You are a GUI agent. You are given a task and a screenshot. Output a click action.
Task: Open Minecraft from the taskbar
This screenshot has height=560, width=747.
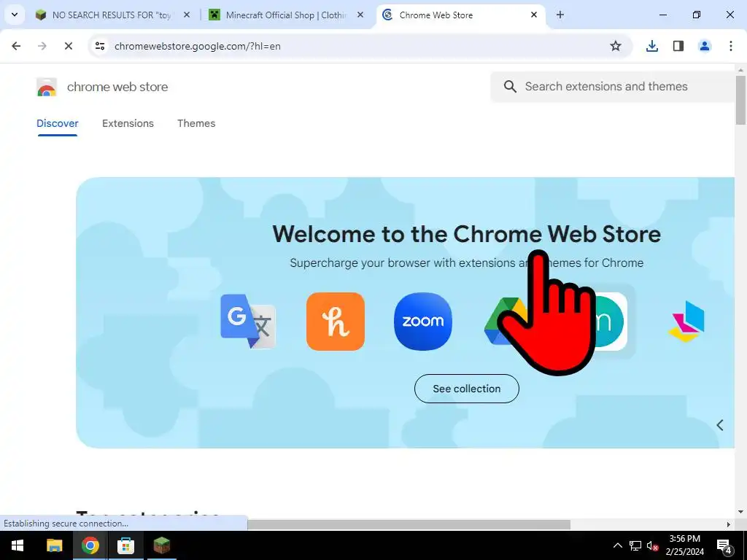click(161, 545)
